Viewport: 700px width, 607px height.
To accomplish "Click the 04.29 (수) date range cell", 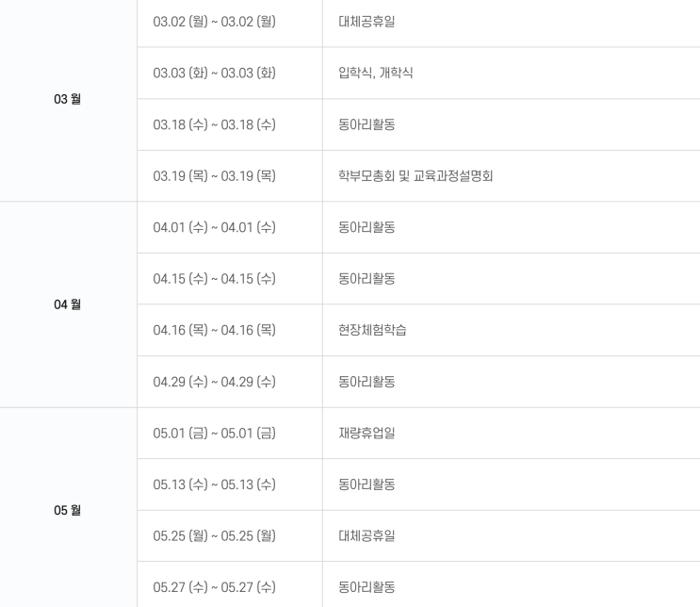I will (214, 382).
